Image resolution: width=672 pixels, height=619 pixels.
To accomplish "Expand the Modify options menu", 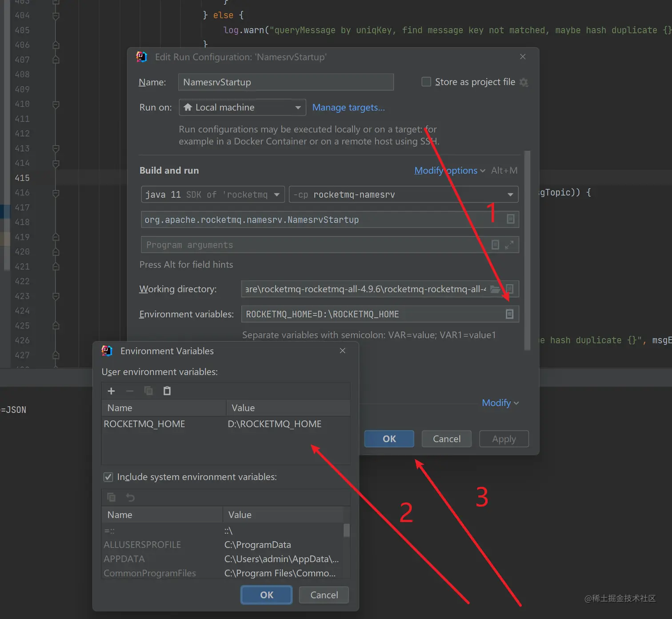I will point(450,171).
